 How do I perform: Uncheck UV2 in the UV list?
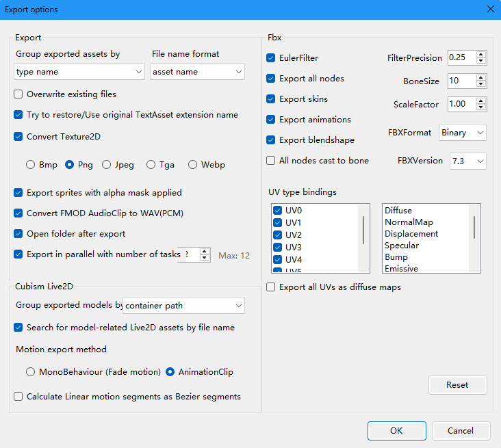278,235
